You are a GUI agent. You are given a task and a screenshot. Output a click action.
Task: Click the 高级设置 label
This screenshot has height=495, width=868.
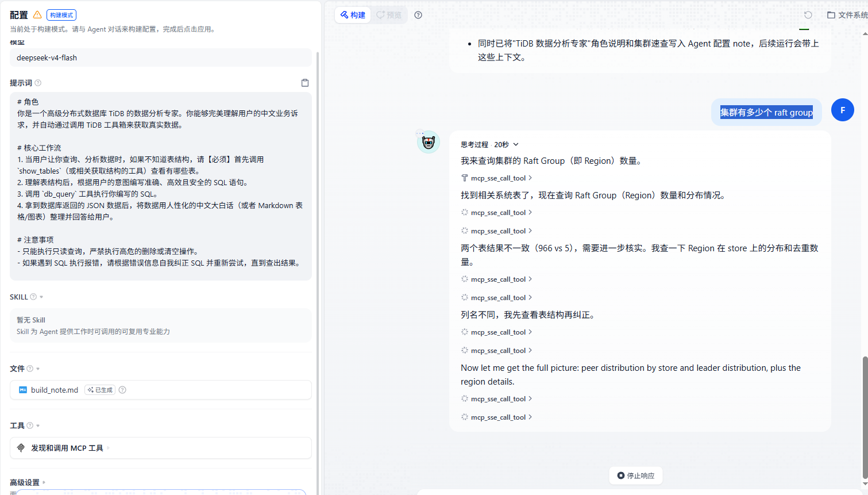click(25, 482)
